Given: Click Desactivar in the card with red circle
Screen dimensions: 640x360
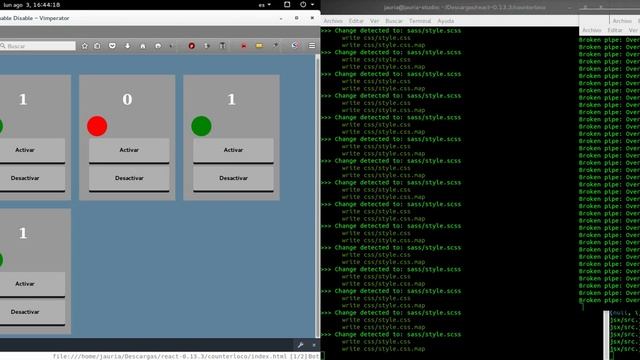Looking at the screenshot, I should click(x=129, y=179).
